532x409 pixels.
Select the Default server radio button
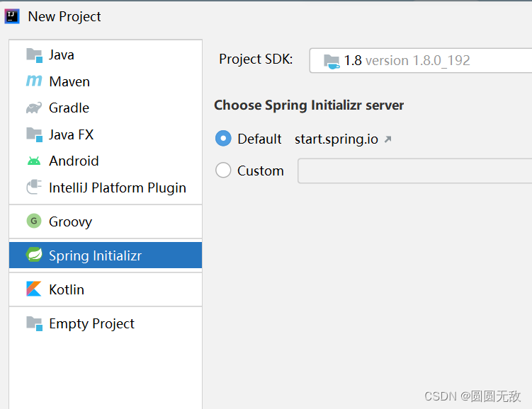point(223,139)
